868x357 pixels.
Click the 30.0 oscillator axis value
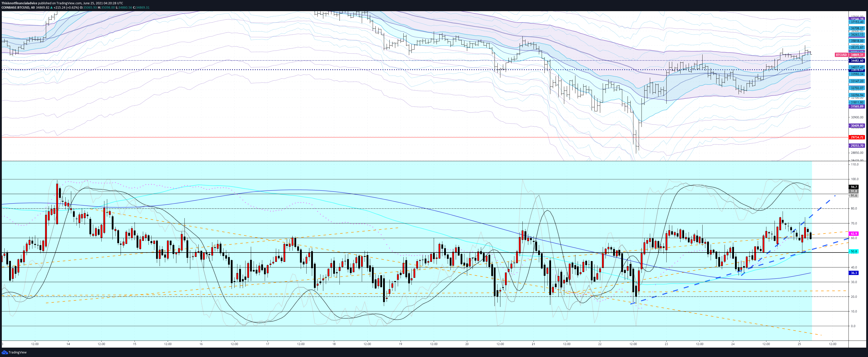(854, 282)
